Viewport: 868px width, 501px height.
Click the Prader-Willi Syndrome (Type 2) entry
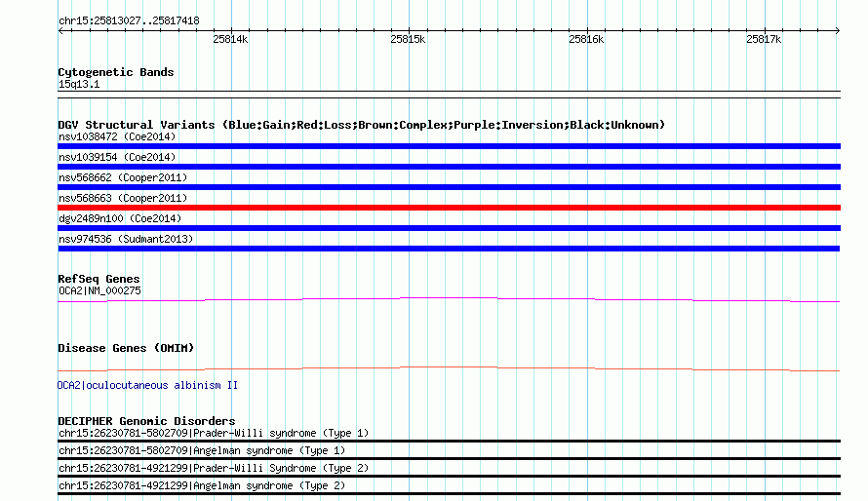[x=214, y=469]
